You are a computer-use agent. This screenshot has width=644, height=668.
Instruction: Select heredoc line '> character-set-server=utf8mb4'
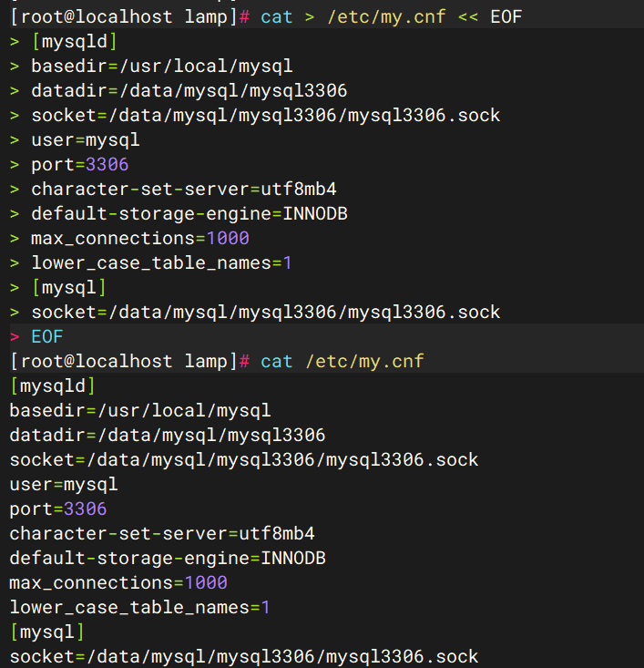coord(173,190)
